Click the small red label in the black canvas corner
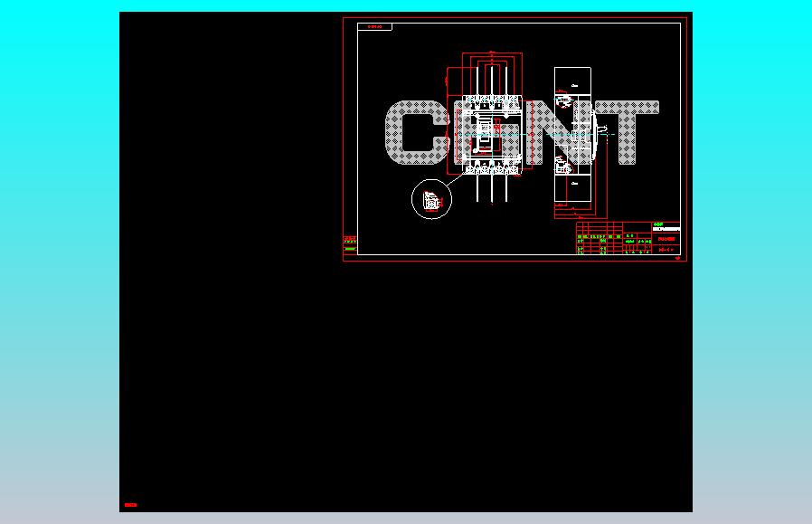Image resolution: width=812 pixels, height=524 pixels. coord(130,505)
